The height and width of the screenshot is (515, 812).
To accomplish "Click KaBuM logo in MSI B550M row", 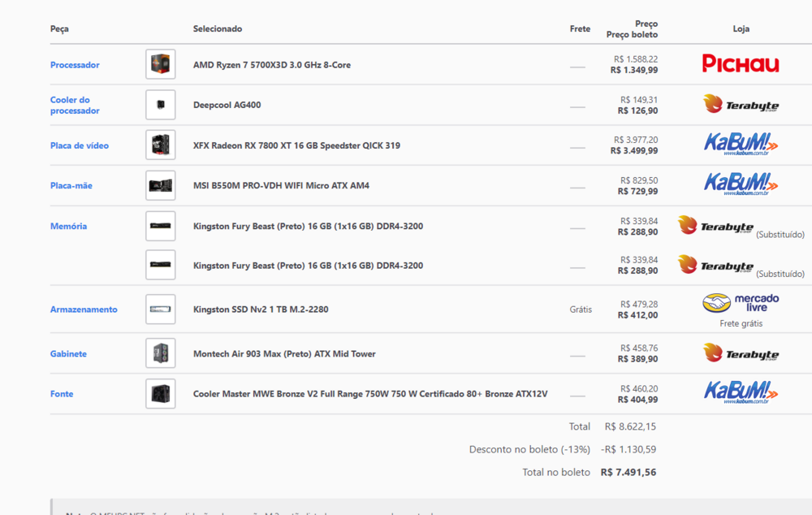I will [741, 185].
